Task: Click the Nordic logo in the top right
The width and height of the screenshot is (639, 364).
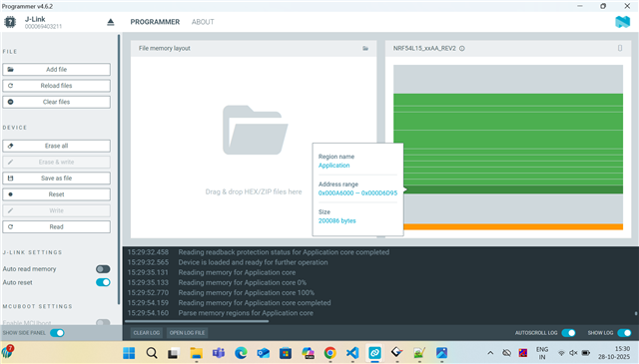Action: coord(622,22)
